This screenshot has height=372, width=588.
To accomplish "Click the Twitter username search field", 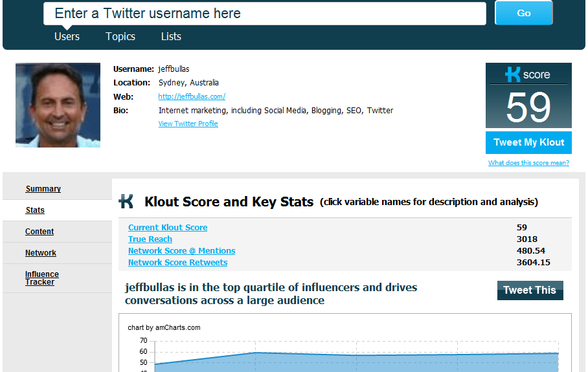I will (264, 14).
